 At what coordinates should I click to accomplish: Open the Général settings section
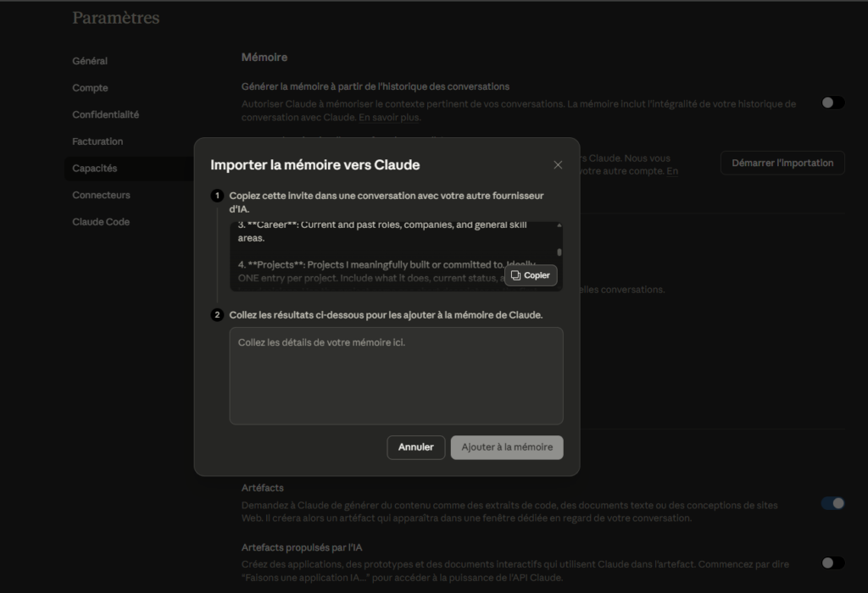tap(90, 61)
